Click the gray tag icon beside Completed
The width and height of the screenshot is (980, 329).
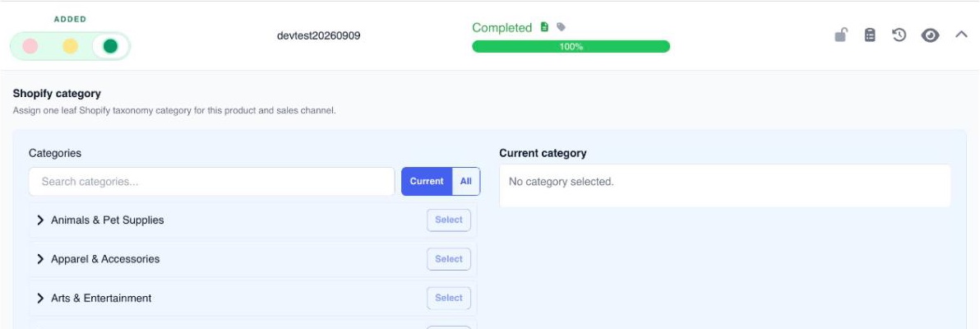coord(562,27)
